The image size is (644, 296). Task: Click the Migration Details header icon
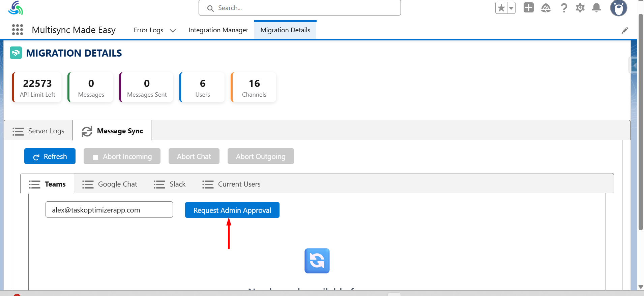pos(16,53)
